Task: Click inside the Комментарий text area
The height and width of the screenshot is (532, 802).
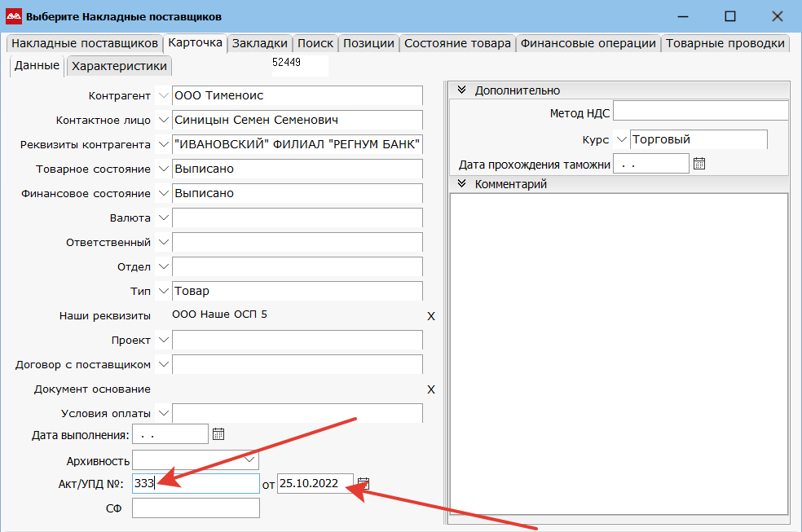Action: click(619, 354)
